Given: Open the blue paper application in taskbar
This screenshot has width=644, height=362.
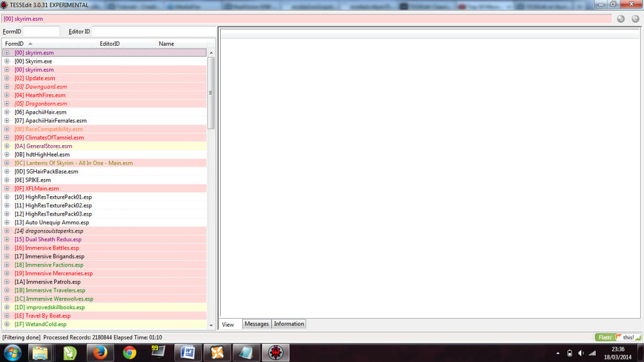Looking at the screenshot, I should tap(246, 353).
